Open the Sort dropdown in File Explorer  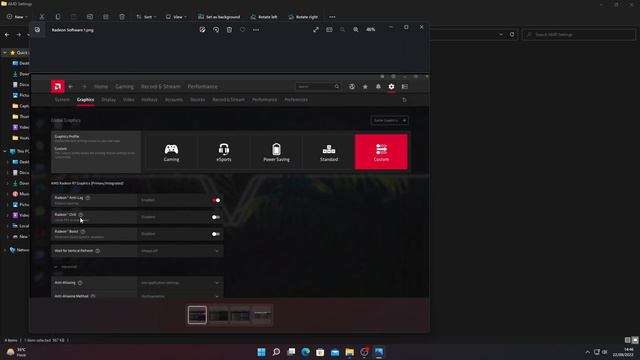pyautogui.click(x=146, y=17)
